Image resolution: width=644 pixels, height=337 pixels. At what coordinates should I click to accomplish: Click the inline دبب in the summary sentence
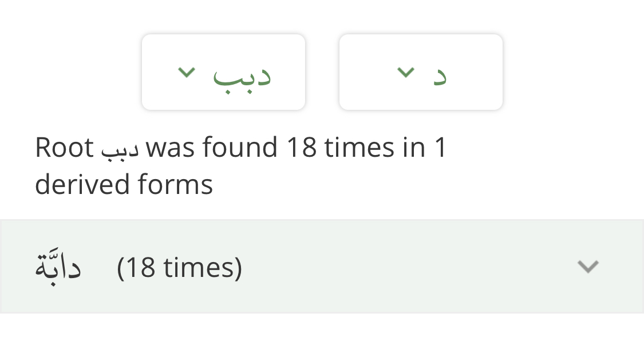120,150
